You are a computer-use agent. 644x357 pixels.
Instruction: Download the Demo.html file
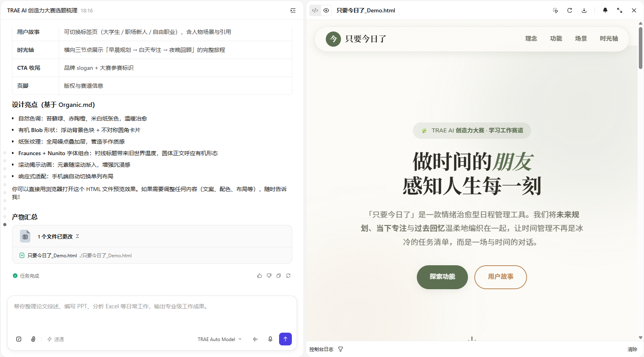point(584,10)
